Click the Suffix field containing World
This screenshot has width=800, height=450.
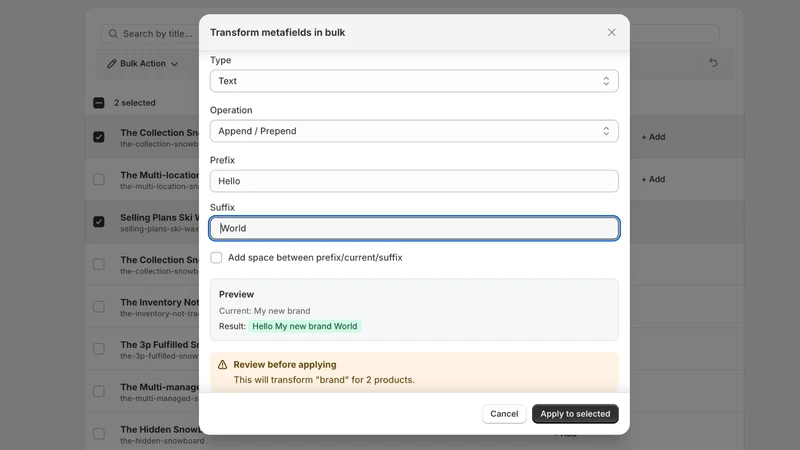pyautogui.click(x=414, y=228)
